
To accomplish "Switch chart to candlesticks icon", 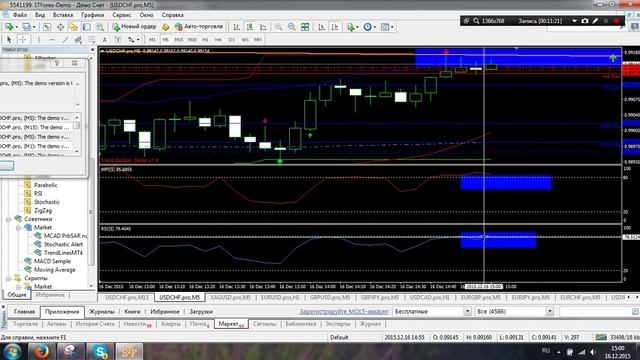I will point(250,27).
